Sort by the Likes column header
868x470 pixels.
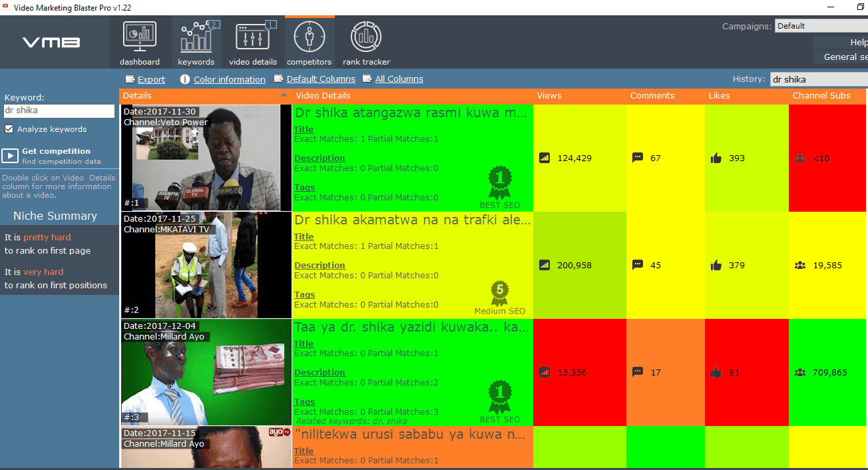(x=747, y=96)
